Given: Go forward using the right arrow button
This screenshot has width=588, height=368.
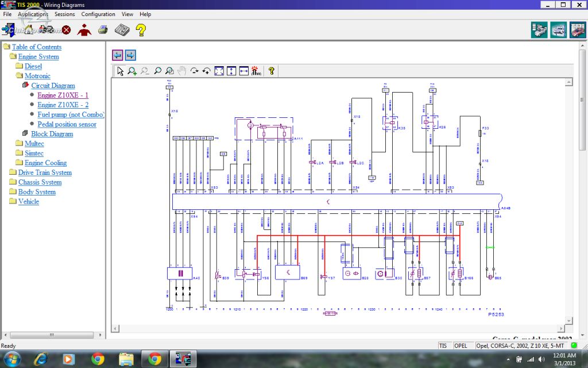Looking at the screenshot, I should (130, 55).
